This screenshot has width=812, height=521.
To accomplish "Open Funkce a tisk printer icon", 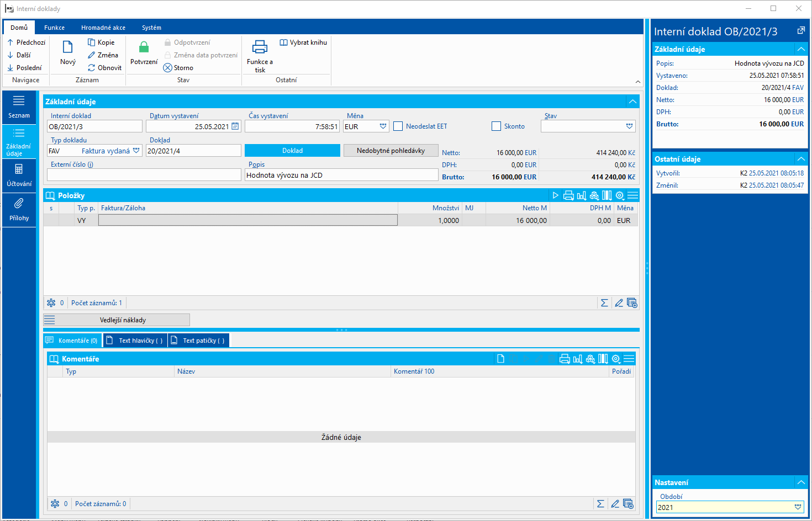I will click(260, 47).
